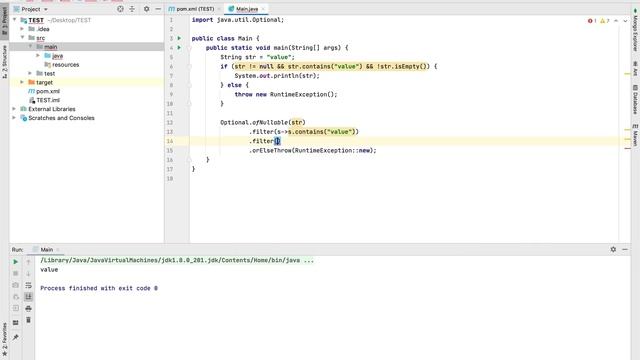Open Run panel settings gear
This screenshot has height=360, width=640.
(613, 249)
